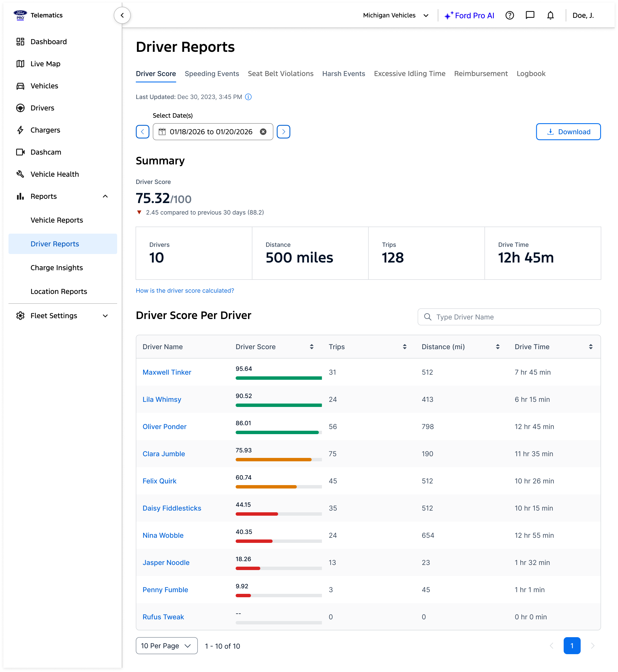Switch to the Harsh Events tab

tap(344, 74)
